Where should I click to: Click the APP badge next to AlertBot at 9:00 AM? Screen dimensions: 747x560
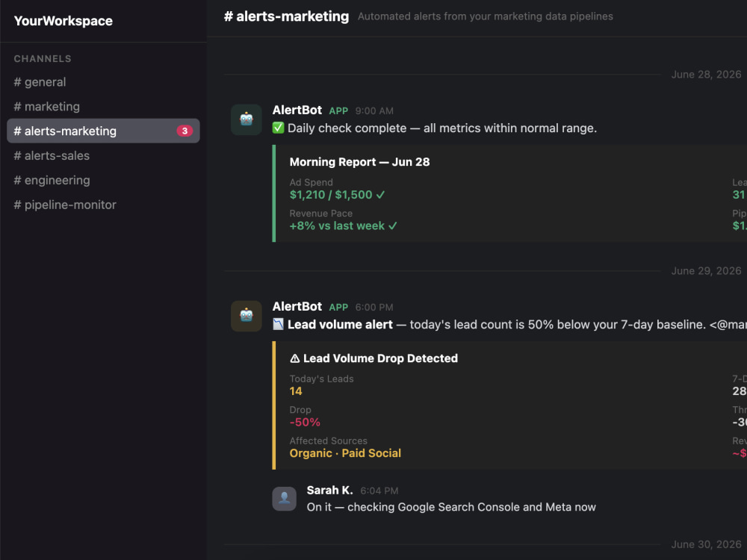click(338, 111)
